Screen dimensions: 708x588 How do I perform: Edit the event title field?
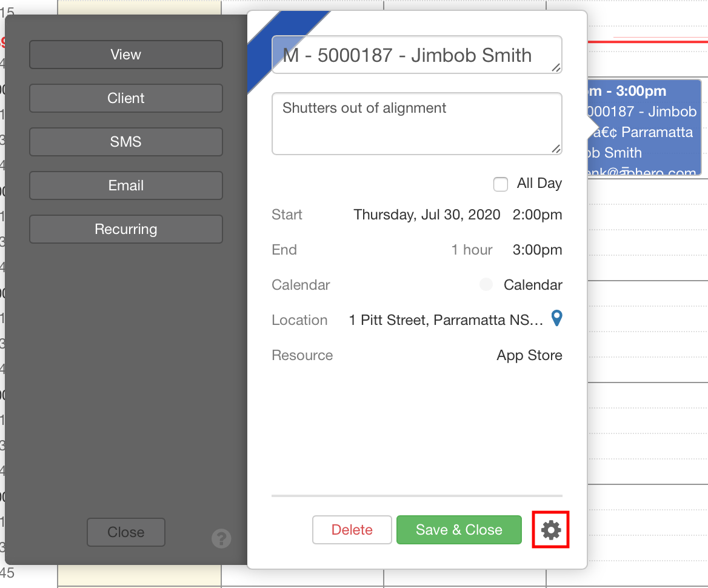tap(417, 55)
